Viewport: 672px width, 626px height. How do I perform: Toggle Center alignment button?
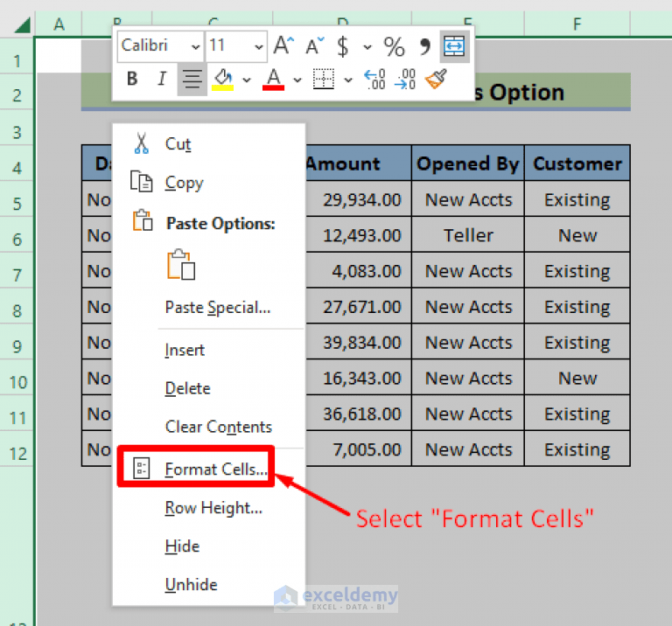click(x=192, y=80)
